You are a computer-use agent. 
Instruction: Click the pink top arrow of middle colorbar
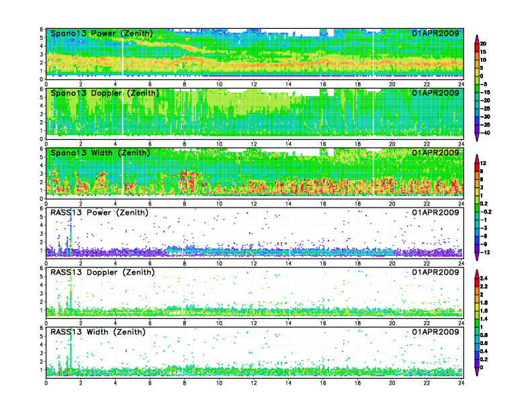(477, 158)
